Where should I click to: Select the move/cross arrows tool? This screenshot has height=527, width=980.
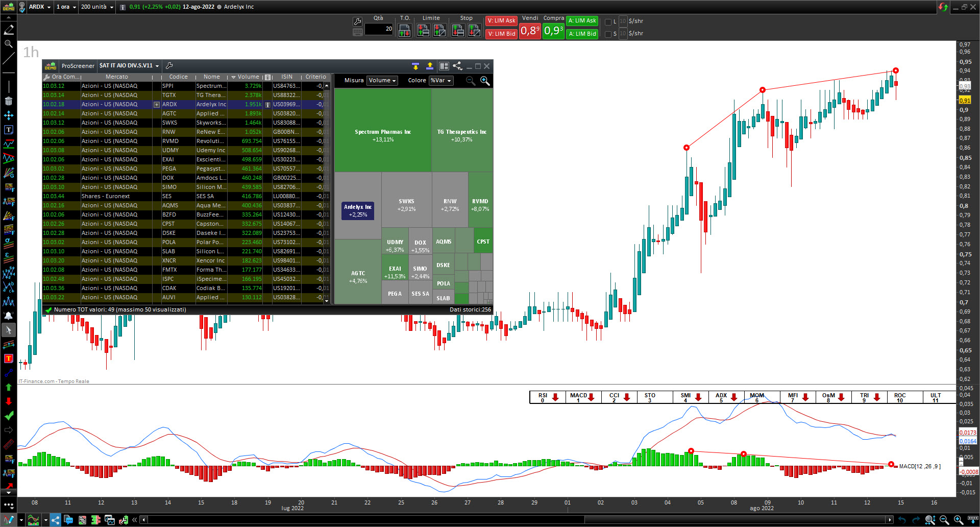[9, 115]
